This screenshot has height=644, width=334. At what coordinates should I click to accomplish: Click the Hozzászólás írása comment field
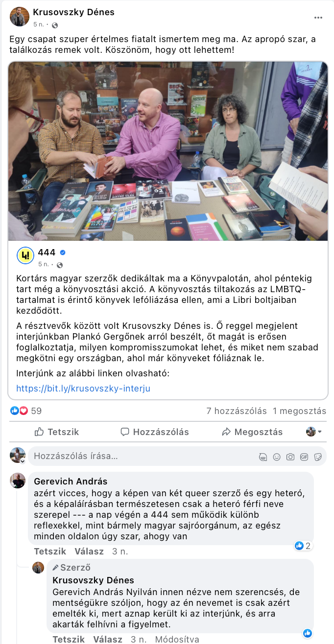142,457
